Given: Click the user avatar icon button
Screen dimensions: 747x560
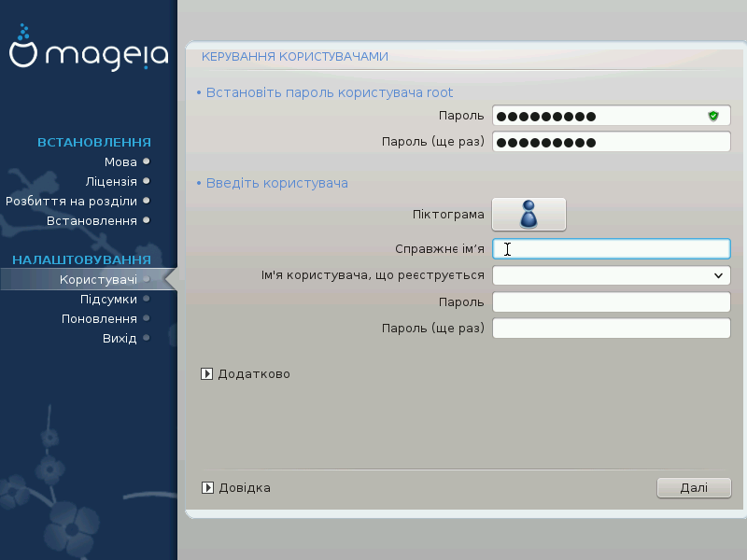Looking at the screenshot, I should click(529, 215).
